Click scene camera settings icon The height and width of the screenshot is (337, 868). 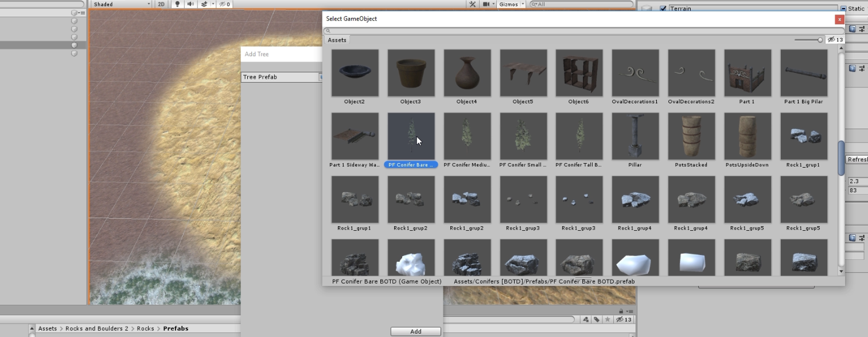click(486, 4)
